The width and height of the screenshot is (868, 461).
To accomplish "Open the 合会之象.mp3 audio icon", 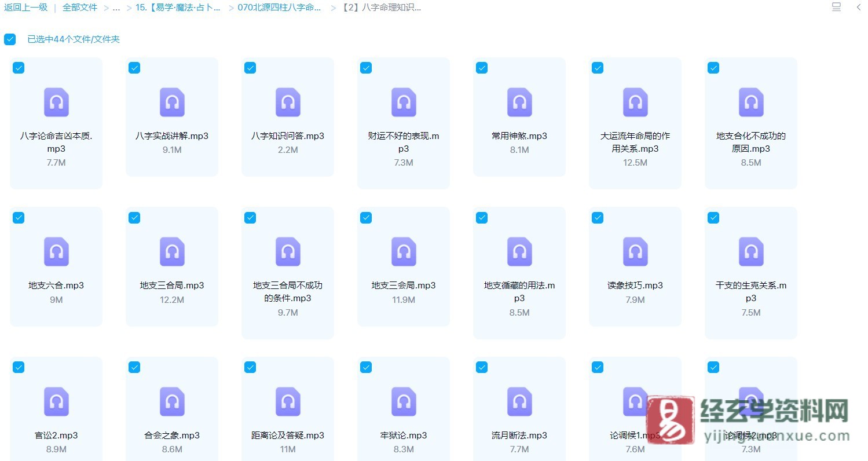I will [172, 402].
